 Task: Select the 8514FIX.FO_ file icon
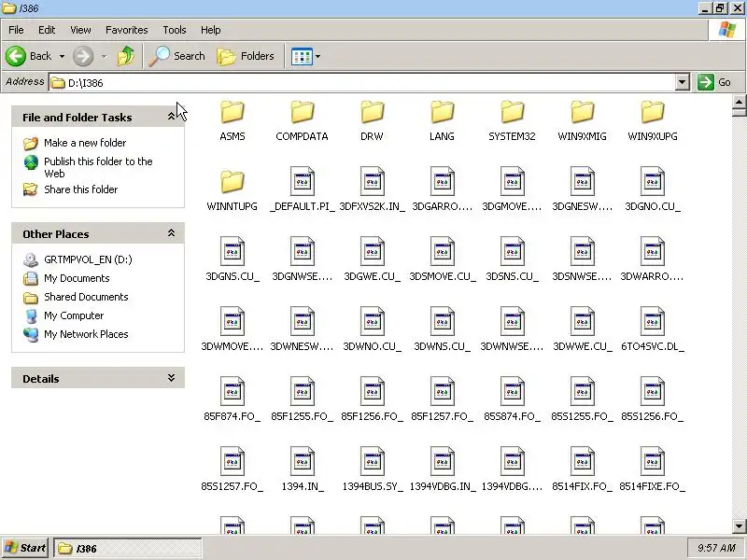(x=582, y=461)
